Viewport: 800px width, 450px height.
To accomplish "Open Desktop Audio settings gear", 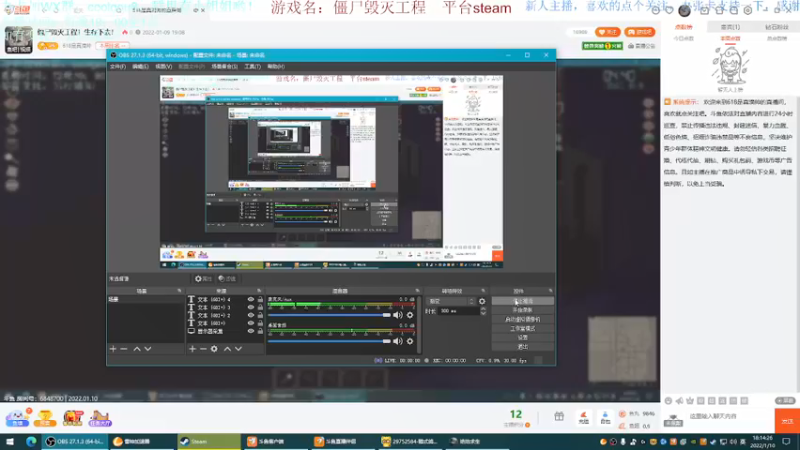I will (410, 341).
